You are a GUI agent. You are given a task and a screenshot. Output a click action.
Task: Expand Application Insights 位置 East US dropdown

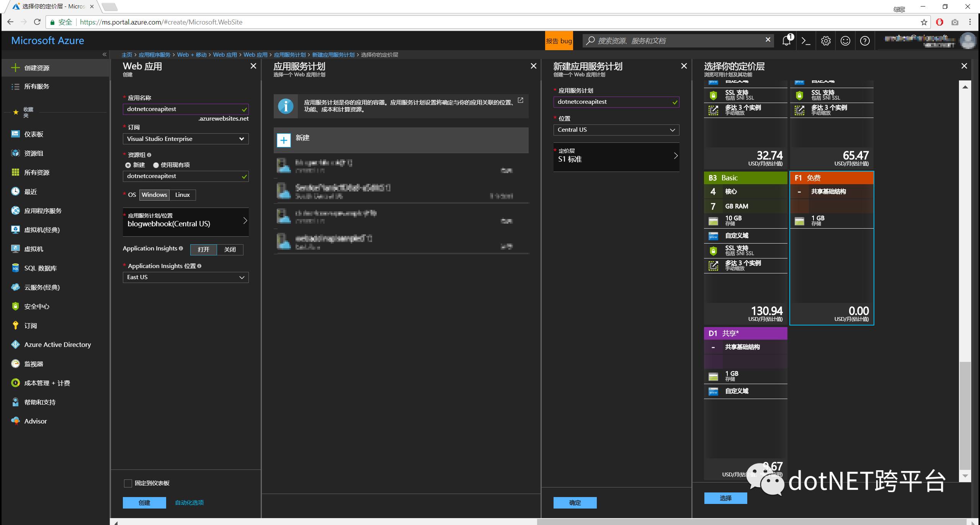point(185,277)
